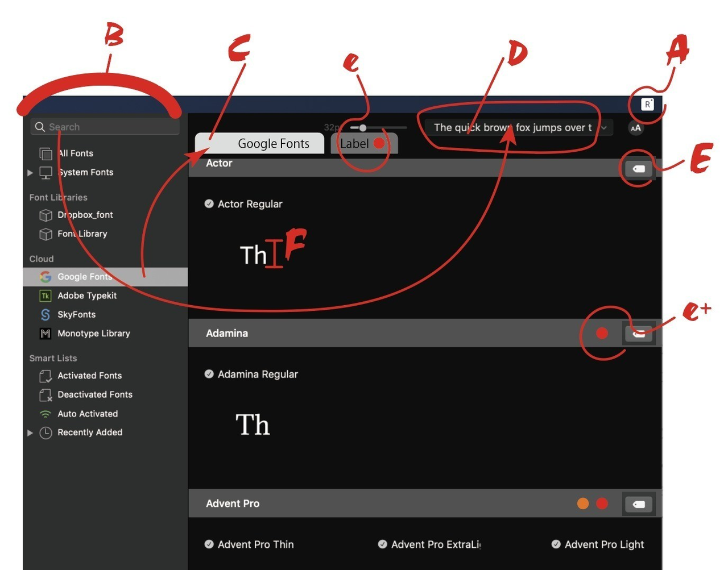Viewport: 728px width, 570px height.
Task: Click the red label dot on Advent Pro
Action: click(x=602, y=504)
